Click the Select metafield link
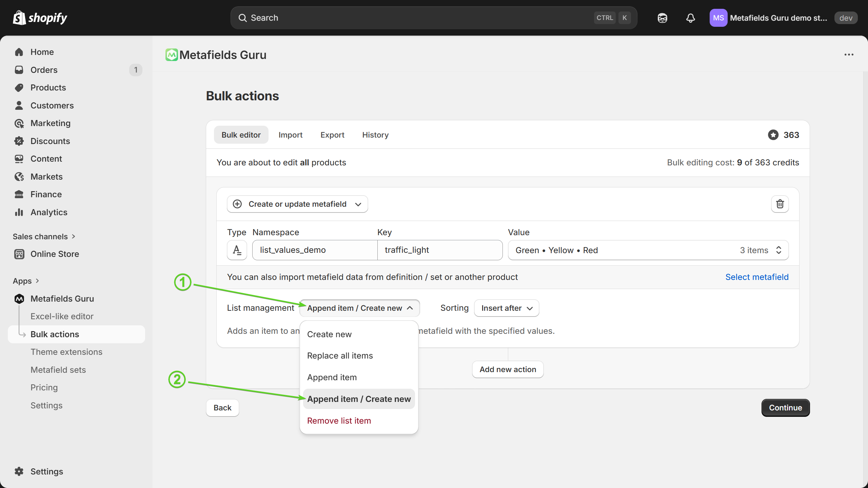This screenshot has width=868, height=488. (x=757, y=277)
